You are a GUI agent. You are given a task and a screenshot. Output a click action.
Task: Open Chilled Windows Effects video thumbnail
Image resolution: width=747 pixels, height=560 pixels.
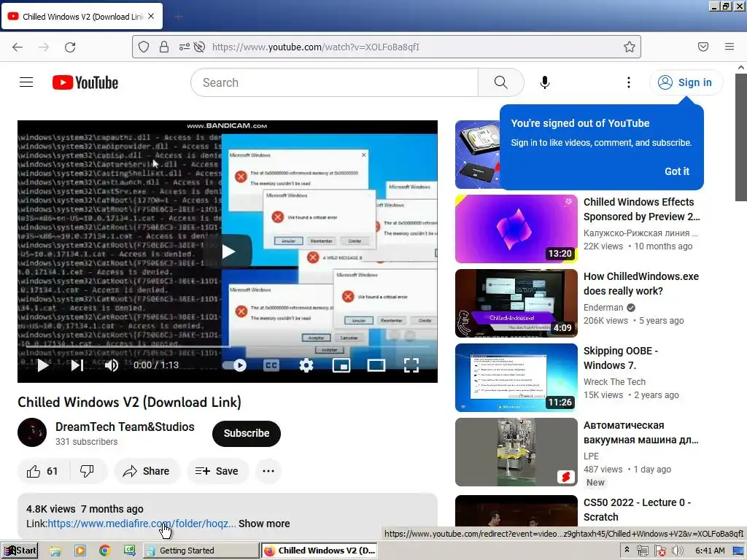(x=516, y=228)
